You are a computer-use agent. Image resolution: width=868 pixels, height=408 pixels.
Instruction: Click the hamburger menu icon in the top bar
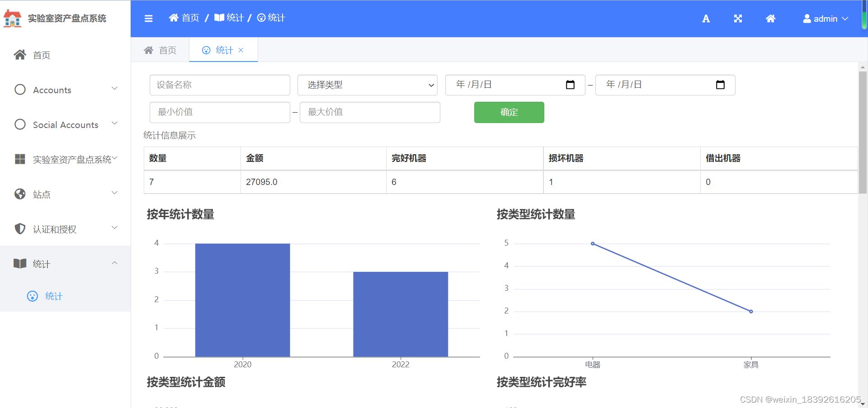click(148, 18)
